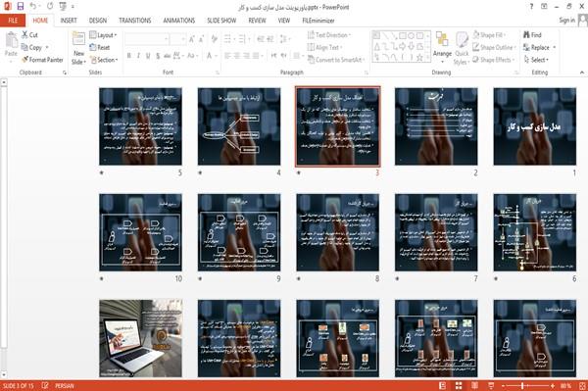Open Align Text dropdown

(x=324, y=47)
